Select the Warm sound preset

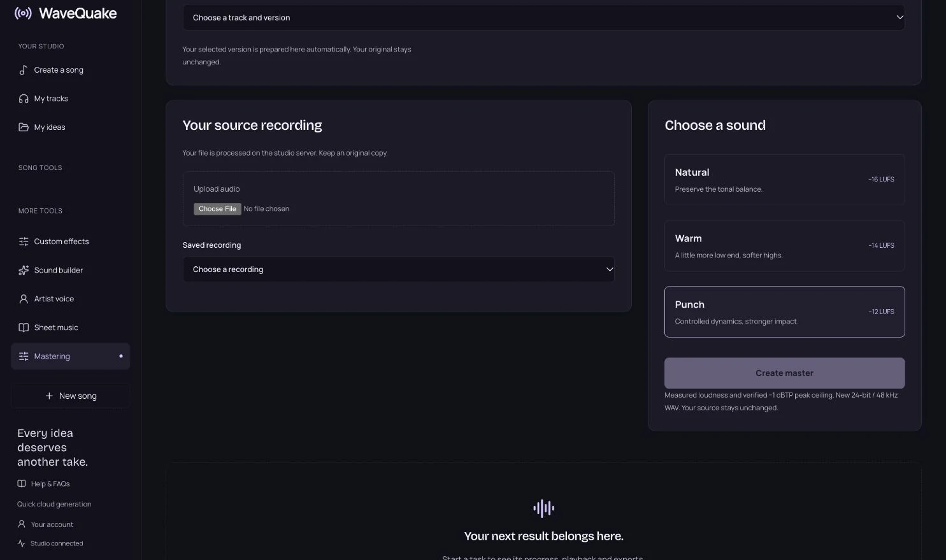784,246
